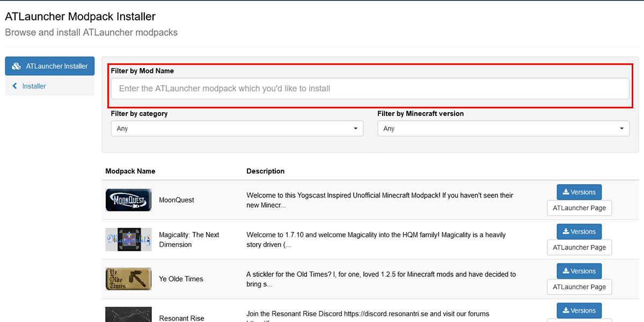Click the Resonant Rise modpack thumbnail

click(128, 314)
